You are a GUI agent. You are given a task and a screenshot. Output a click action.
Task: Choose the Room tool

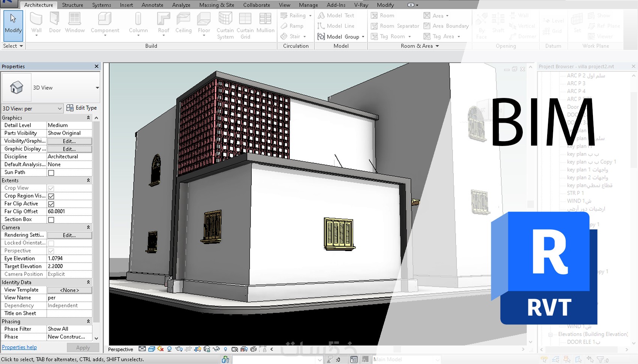tap(382, 15)
